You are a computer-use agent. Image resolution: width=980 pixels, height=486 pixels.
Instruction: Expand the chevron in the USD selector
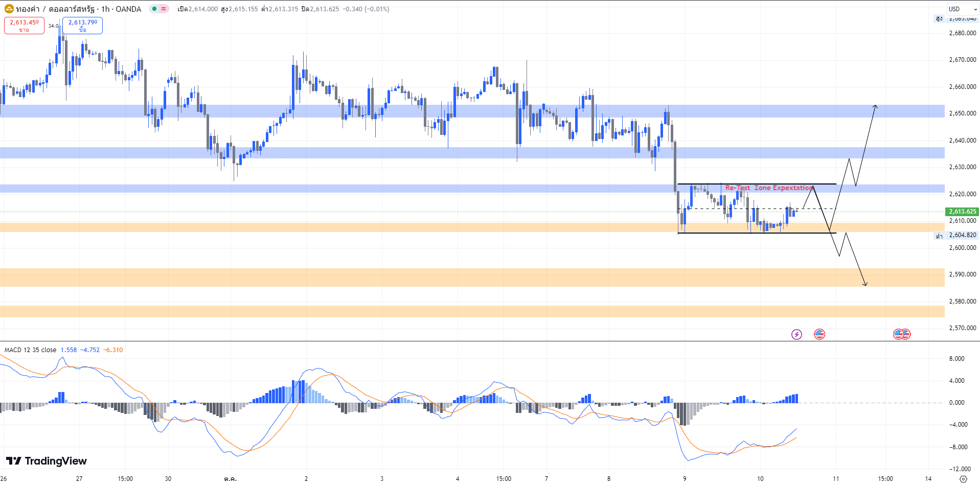tap(974, 9)
